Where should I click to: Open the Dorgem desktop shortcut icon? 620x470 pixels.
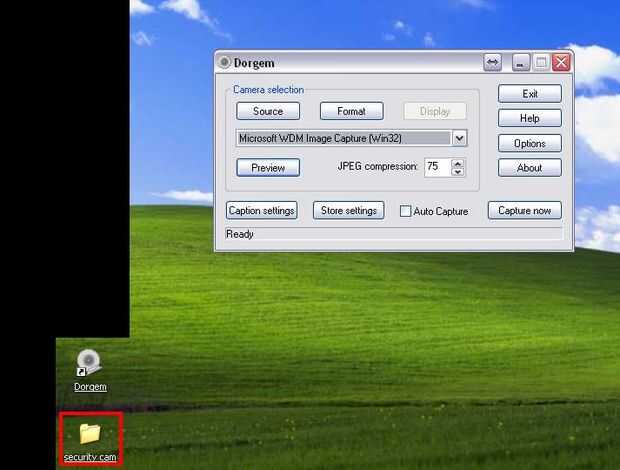tap(89, 362)
